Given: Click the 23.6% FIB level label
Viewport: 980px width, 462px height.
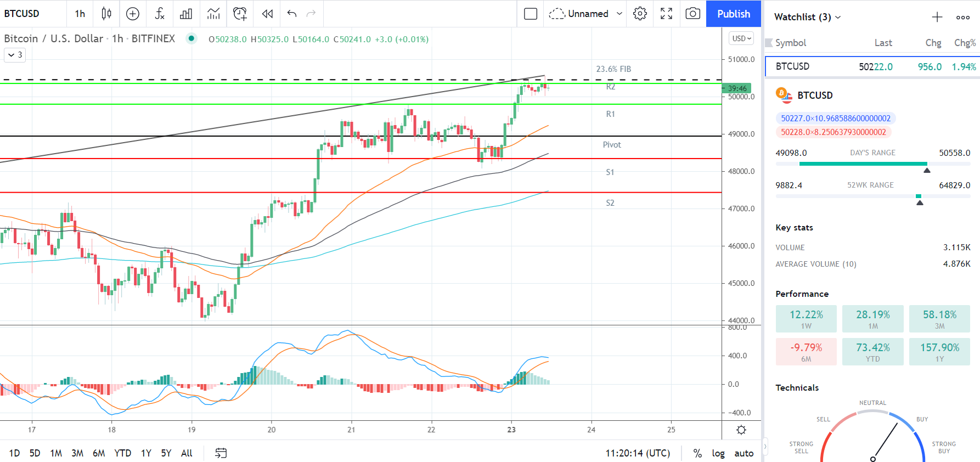Looking at the screenshot, I should [613, 69].
